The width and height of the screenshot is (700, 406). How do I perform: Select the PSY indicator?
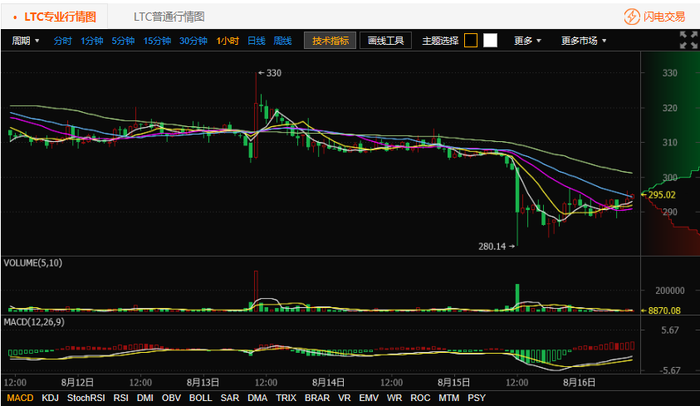pyautogui.click(x=476, y=398)
